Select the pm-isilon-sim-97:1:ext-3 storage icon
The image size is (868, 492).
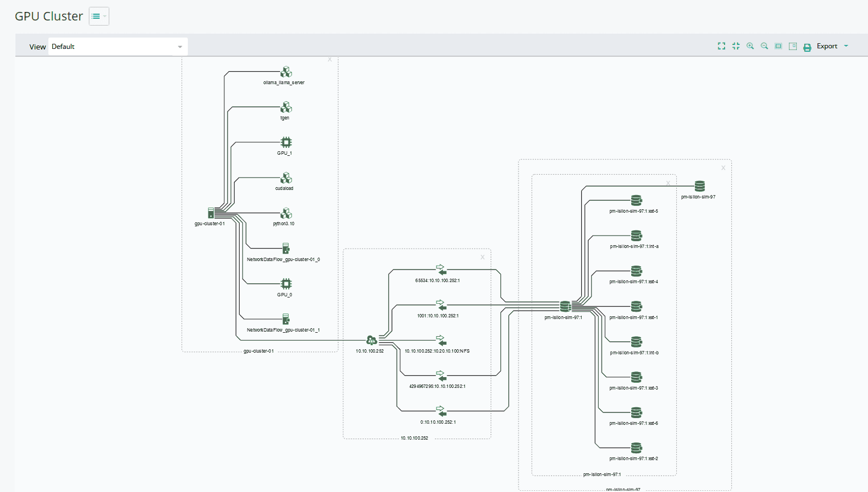pos(636,377)
